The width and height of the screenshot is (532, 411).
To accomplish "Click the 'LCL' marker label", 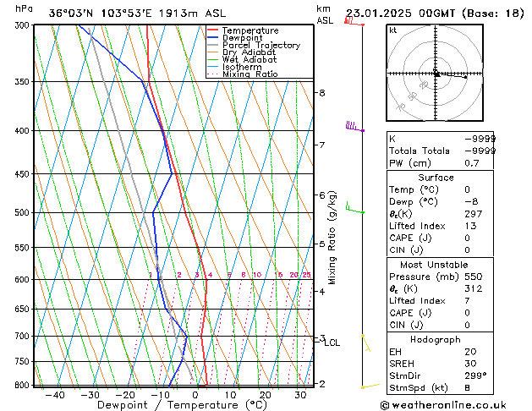I will pyautogui.click(x=332, y=342).
